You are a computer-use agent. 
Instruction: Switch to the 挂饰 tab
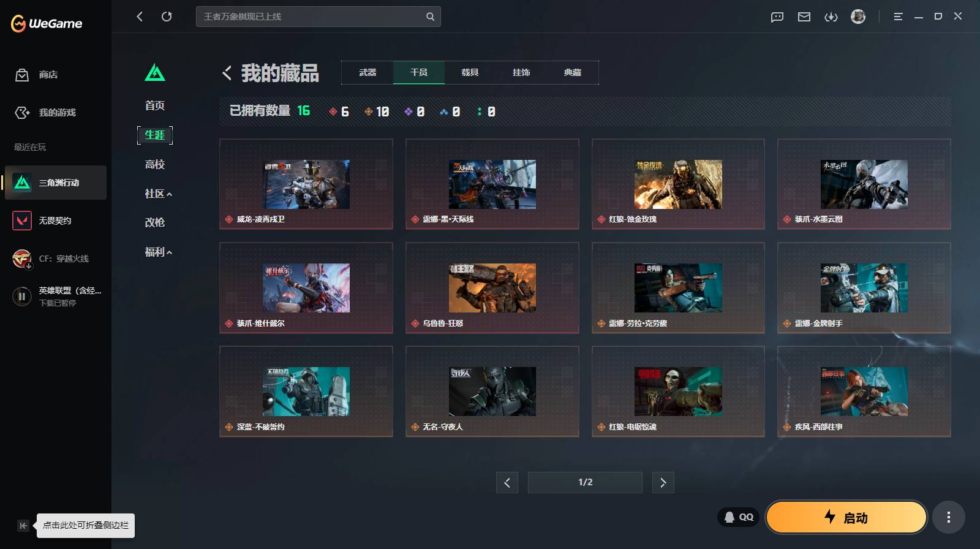pos(521,72)
